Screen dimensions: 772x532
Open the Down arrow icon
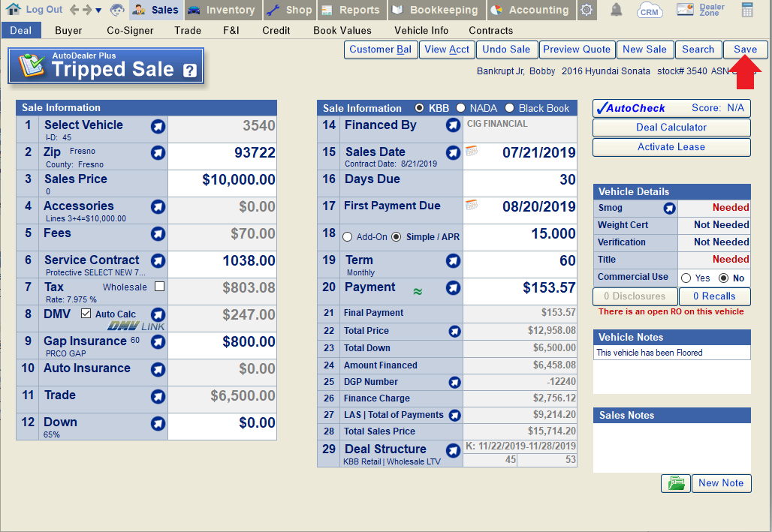coord(158,423)
